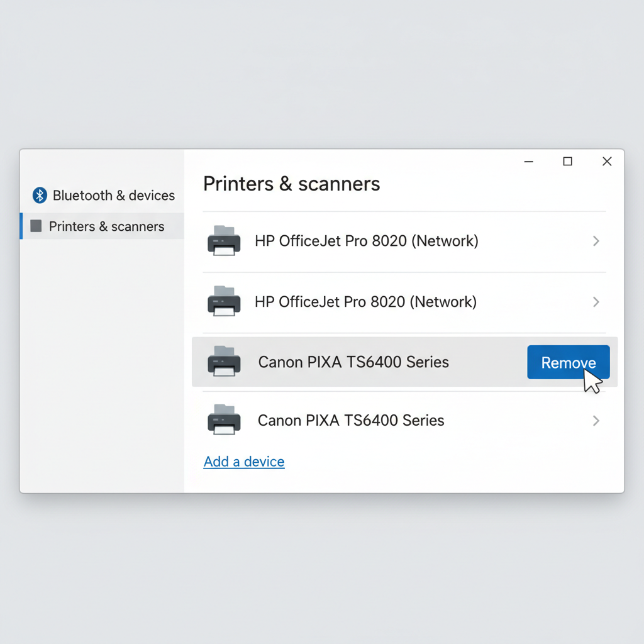The width and height of the screenshot is (644, 644).
Task: Click the first HP OfficeJet printer icon
Action: pos(224,241)
